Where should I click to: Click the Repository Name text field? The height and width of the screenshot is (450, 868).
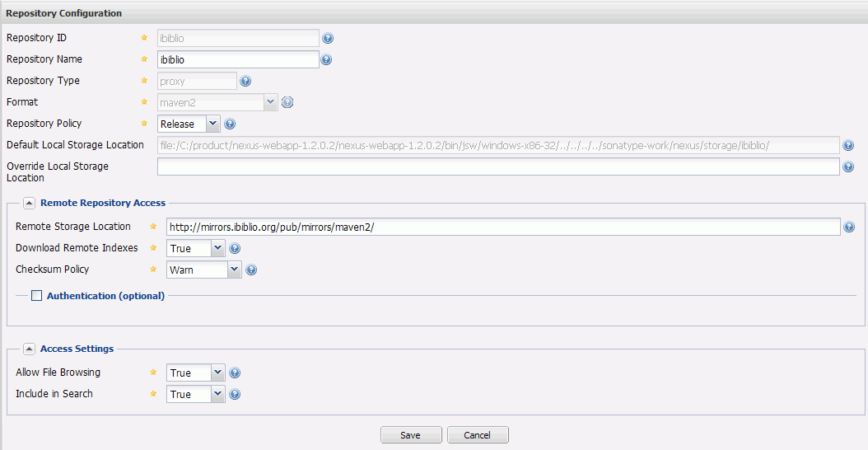pyautogui.click(x=238, y=59)
